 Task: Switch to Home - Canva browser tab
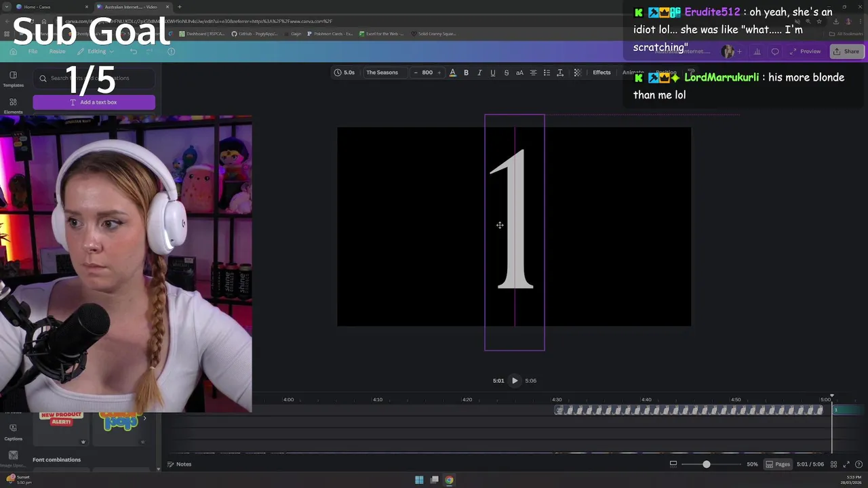[x=52, y=7]
